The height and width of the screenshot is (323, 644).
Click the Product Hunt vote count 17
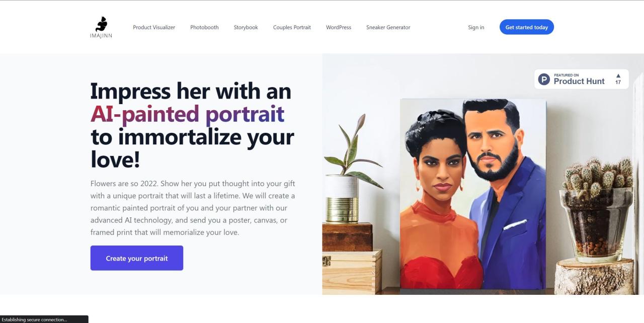[x=618, y=82]
